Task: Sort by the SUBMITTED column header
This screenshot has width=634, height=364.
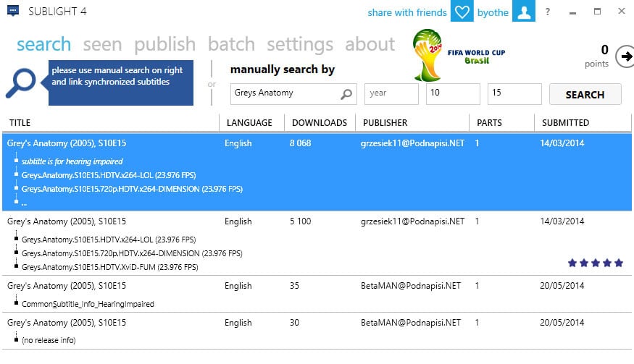Action: click(583, 123)
